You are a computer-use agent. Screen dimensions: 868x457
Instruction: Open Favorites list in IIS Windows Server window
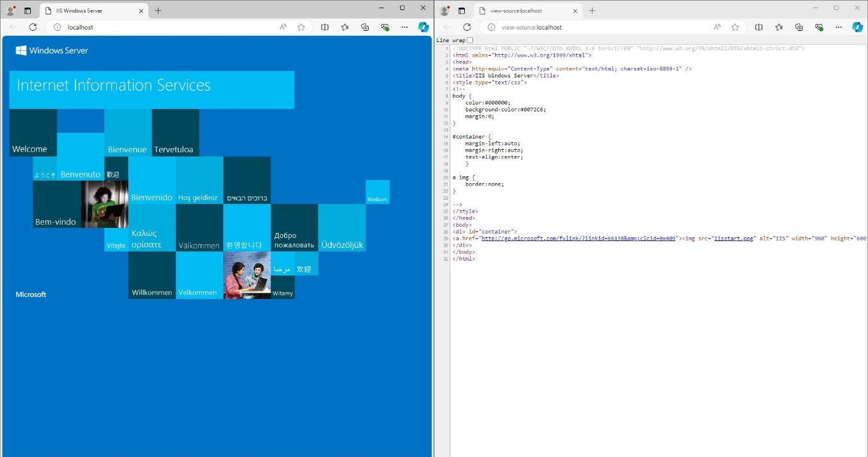[x=345, y=27]
